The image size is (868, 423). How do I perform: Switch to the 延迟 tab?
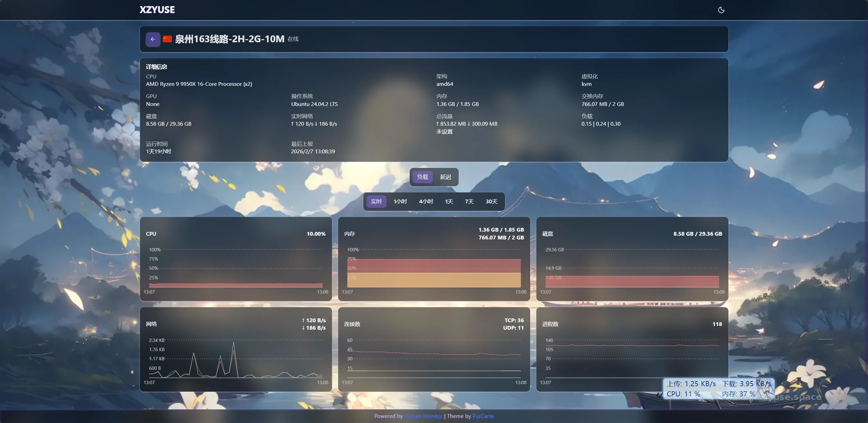click(445, 177)
